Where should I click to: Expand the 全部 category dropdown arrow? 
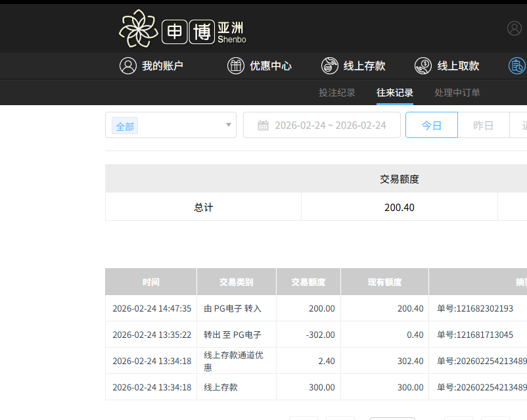tap(228, 125)
